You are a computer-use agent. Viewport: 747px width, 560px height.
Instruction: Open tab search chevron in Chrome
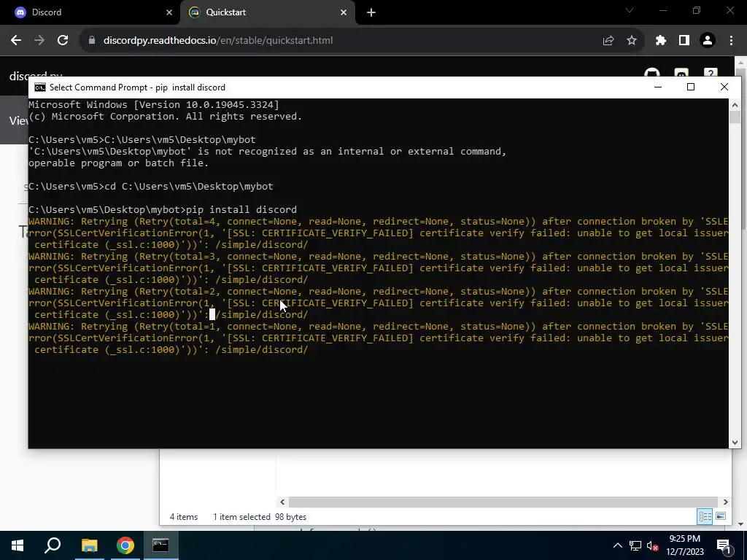630,10
